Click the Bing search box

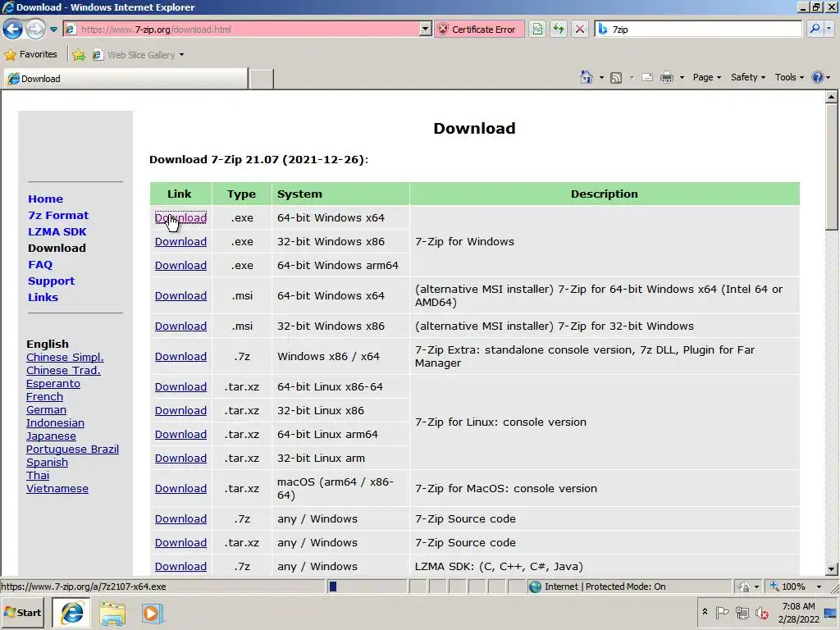(x=699, y=30)
